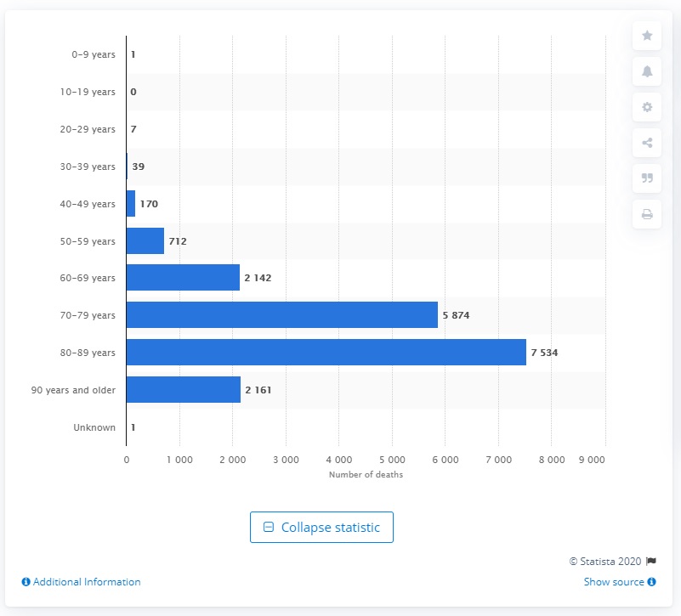Screen dimensions: 681x616
Task: Click the flag icon beside Statista 2020
Action: pyautogui.click(x=650, y=562)
